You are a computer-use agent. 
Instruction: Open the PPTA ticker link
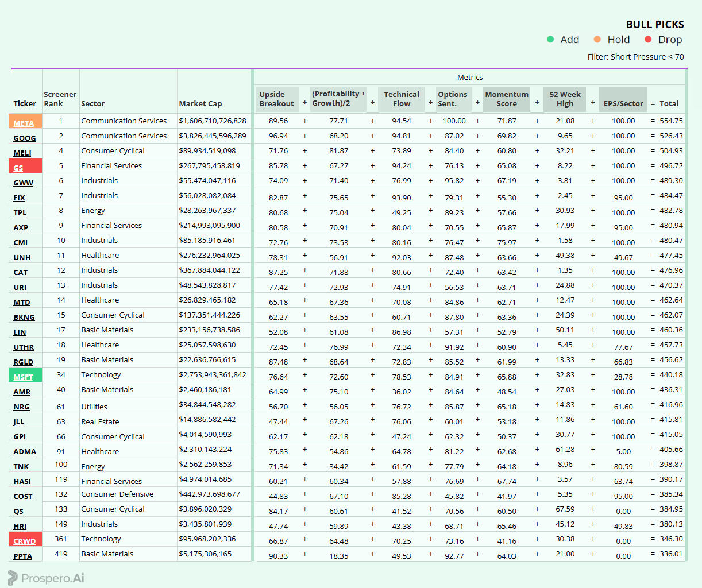tap(23, 556)
